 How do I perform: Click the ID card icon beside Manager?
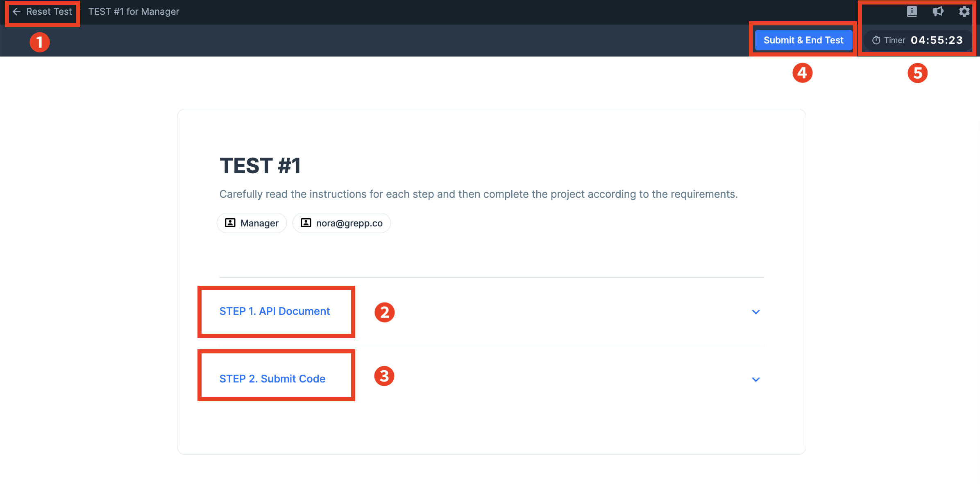coord(230,223)
